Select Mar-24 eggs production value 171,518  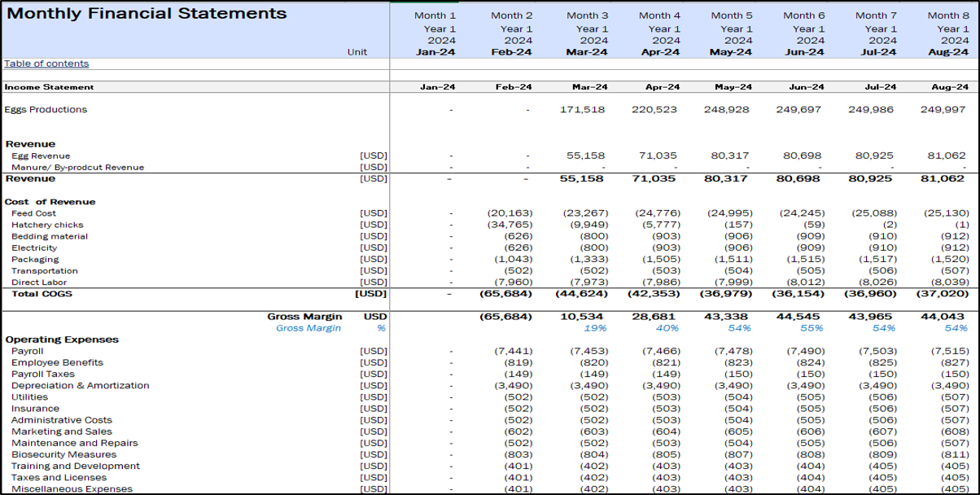584,110
